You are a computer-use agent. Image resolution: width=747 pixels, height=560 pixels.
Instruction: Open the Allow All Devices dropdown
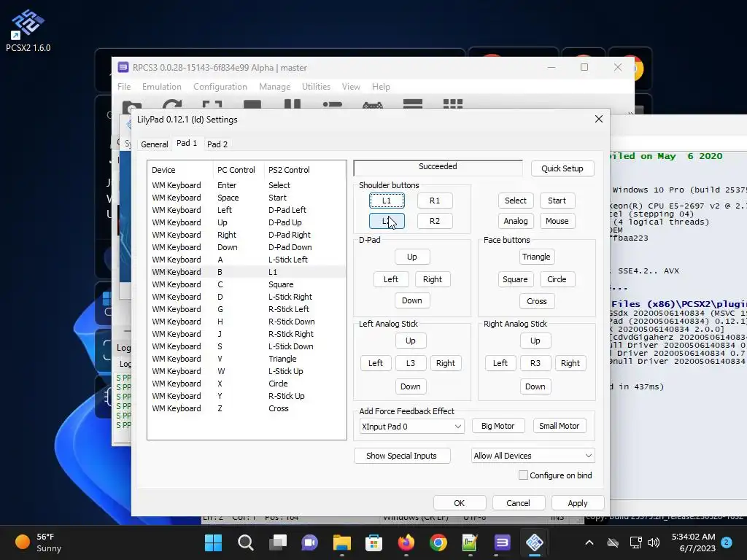533,456
